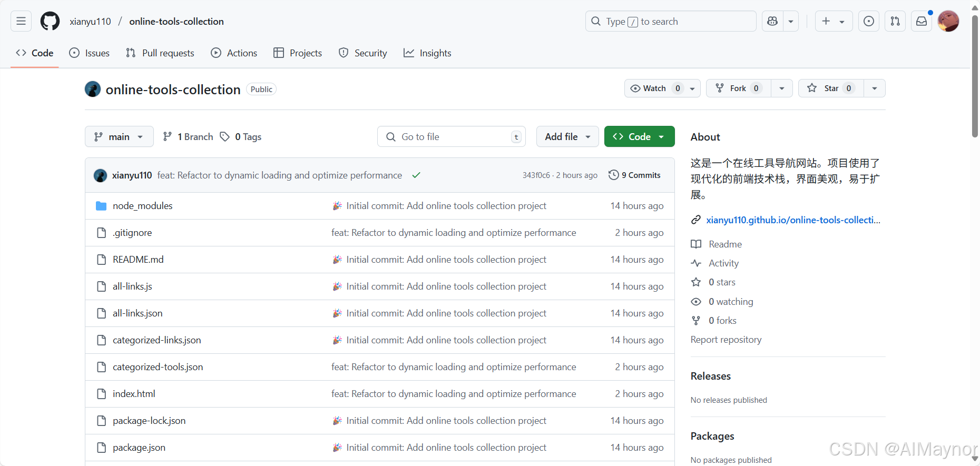Click the online-tools-collection breadcrumb link
This screenshot has height=466, width=980.
[x=177, y=21]
